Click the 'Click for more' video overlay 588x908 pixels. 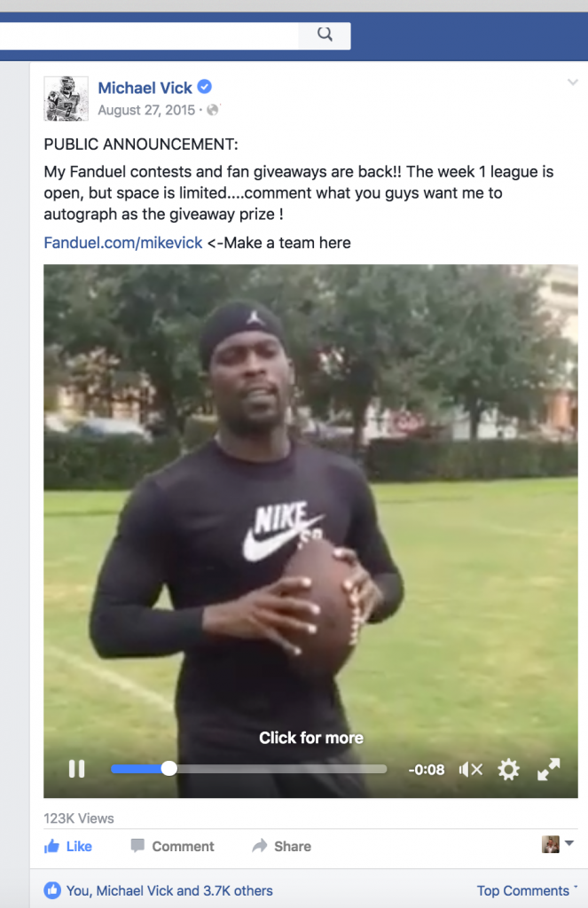pyautogui.click(x=311, y=738)
